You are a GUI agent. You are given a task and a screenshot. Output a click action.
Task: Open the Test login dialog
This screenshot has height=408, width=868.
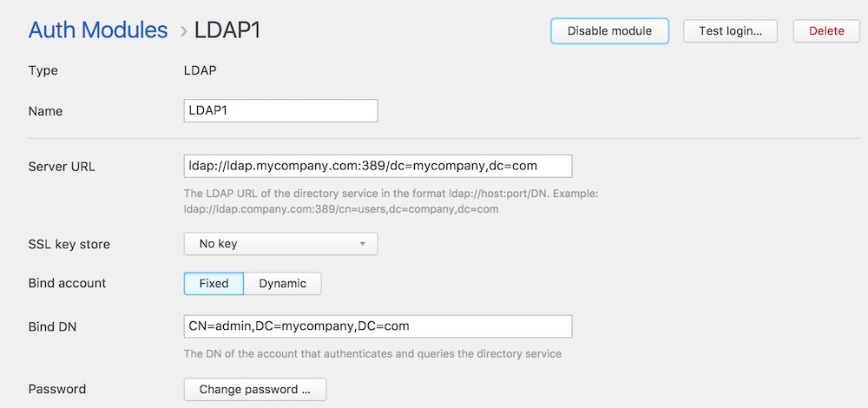tap(730, 31)
